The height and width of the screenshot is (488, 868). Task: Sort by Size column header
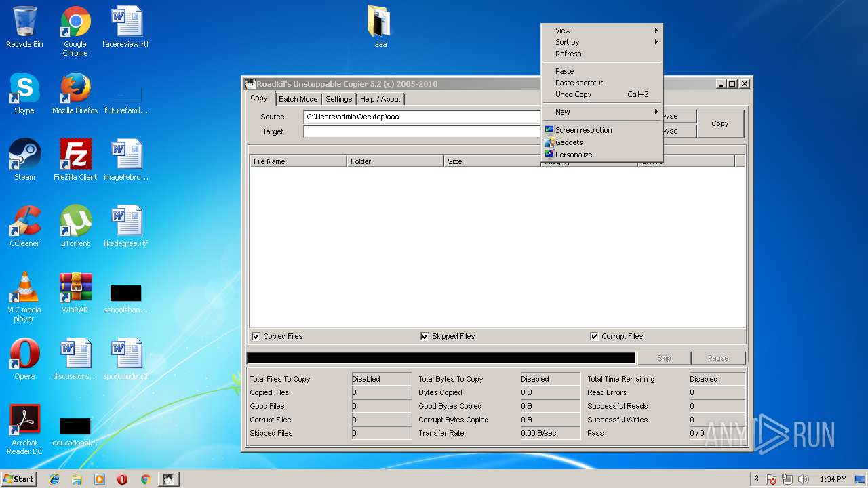click(x=492, y=161)
